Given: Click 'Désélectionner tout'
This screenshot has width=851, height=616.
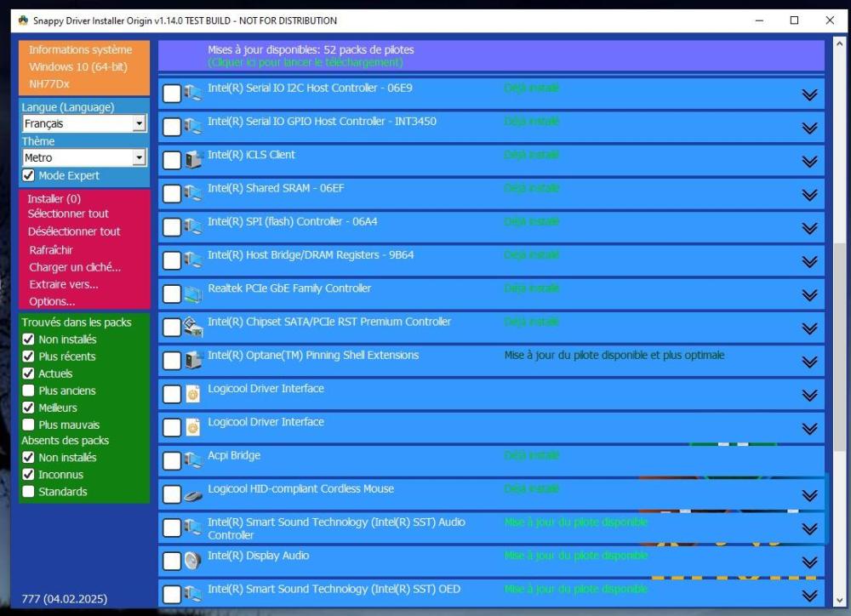Looking at the screenshot, I should [x=74, y=231].
